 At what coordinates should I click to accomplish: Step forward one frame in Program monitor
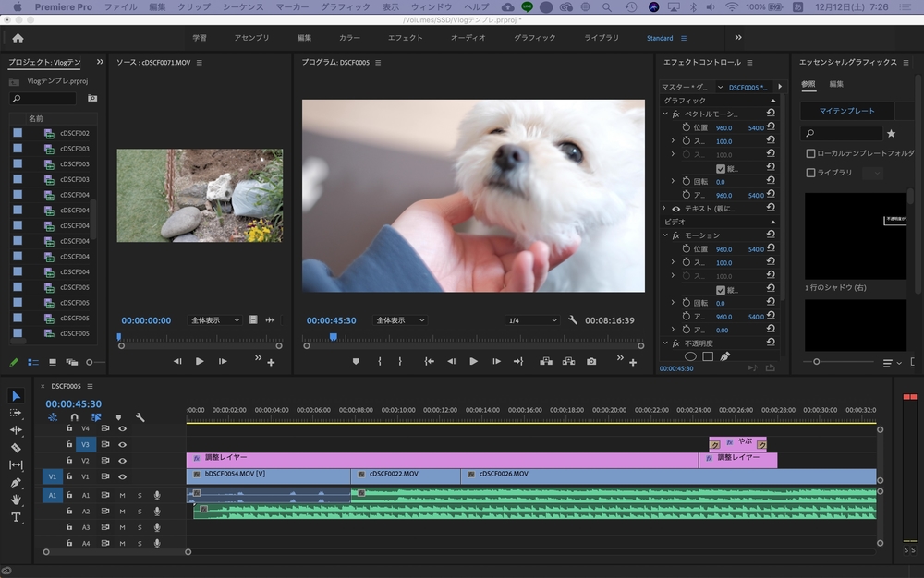click(x=497, y=361)
